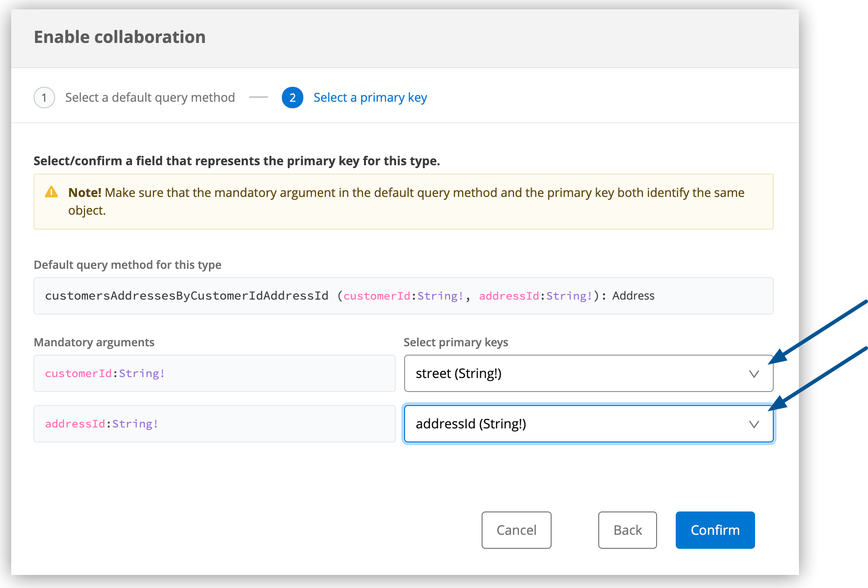
Task: Click the 'Select primary keys' label
Action: point(455,342)
